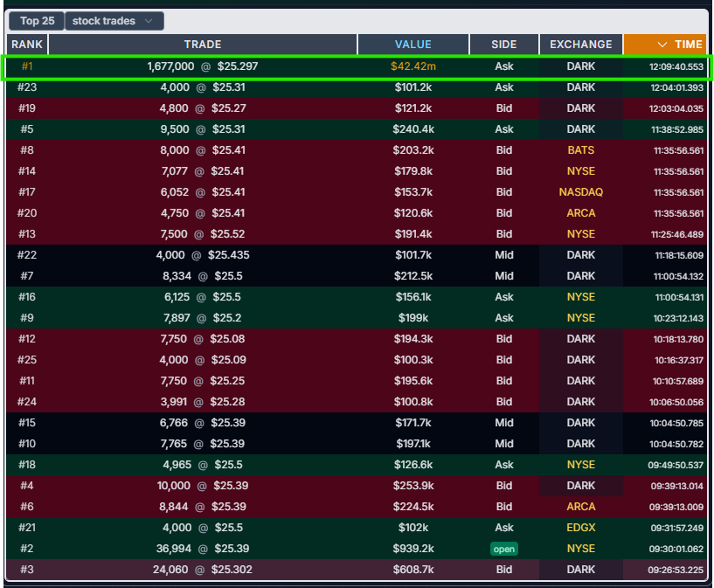Select rank #25 cell

[27, 360]
